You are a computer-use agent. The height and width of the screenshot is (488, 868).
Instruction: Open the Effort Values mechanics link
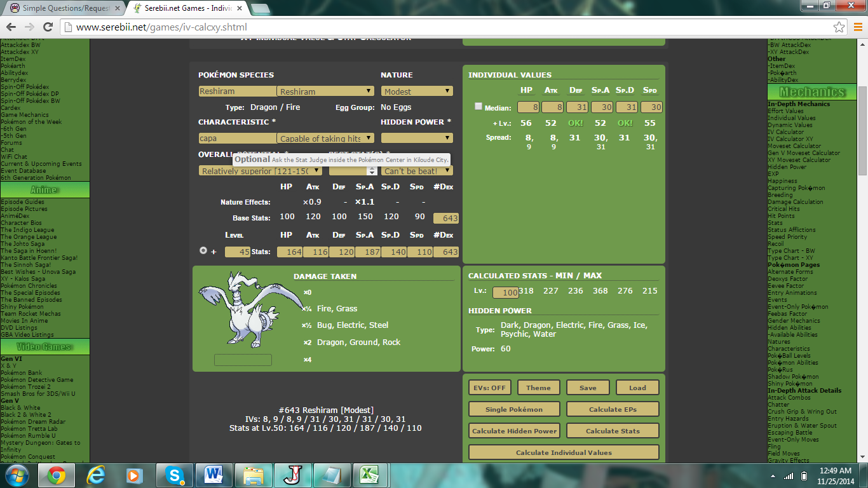point(785,111)
